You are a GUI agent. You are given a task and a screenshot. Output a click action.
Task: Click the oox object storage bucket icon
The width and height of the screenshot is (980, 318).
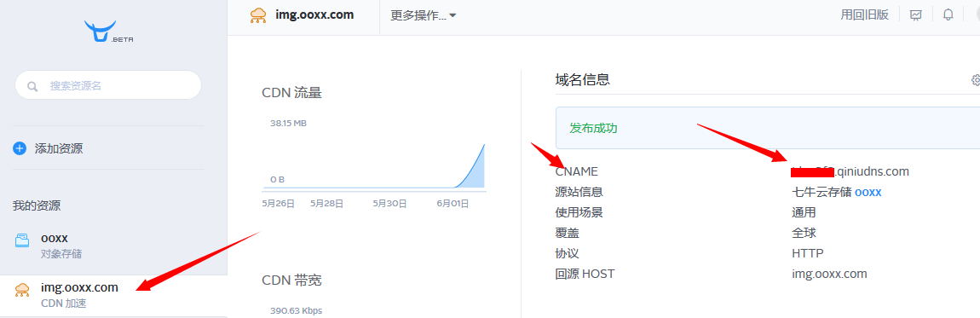22,240
